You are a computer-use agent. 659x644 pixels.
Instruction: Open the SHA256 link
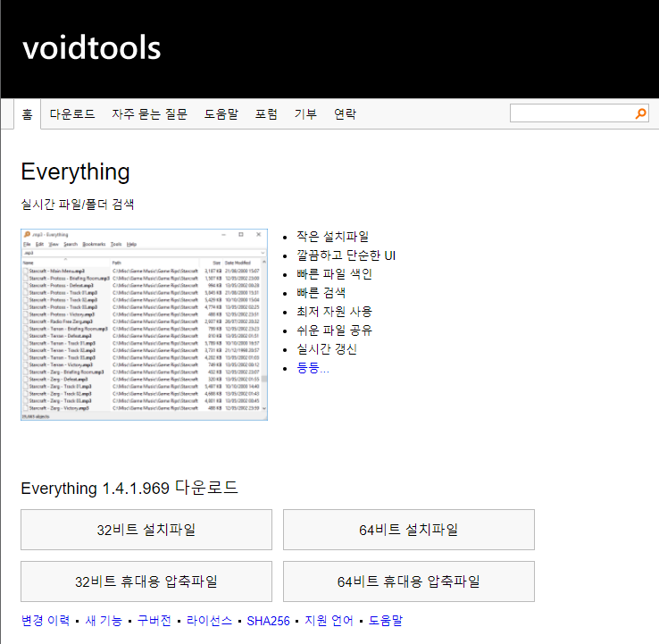pyautogui.click(x=268, y=621)
